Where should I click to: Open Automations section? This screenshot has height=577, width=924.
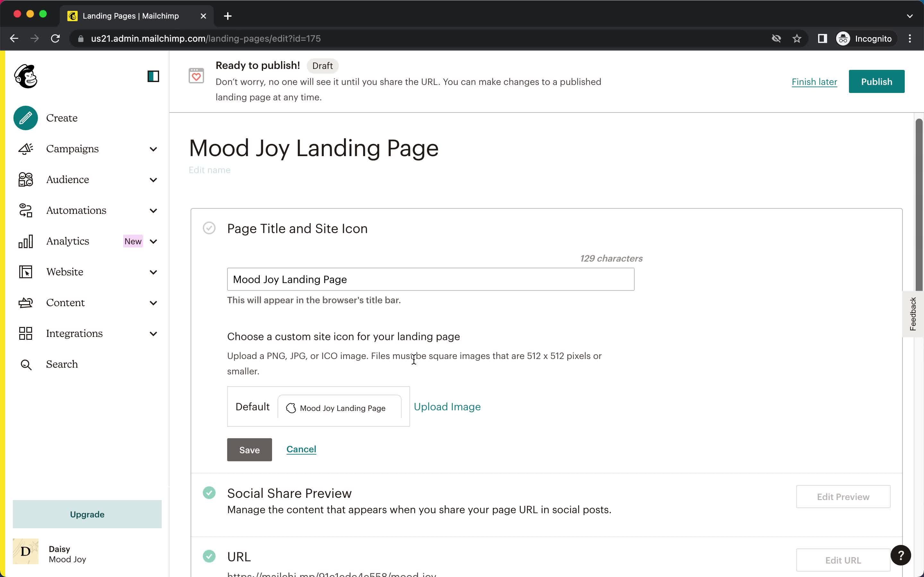click(x=76, y=210)
